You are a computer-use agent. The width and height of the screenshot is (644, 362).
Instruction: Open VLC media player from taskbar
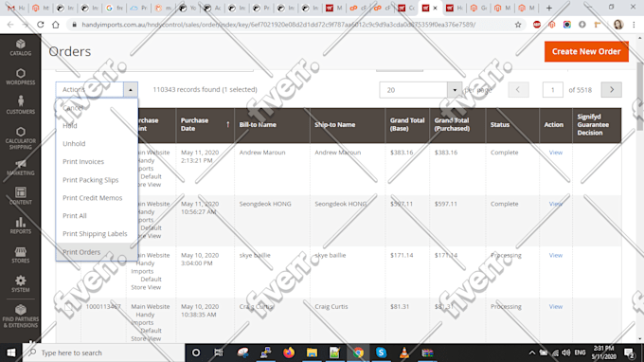pos(404,353)
